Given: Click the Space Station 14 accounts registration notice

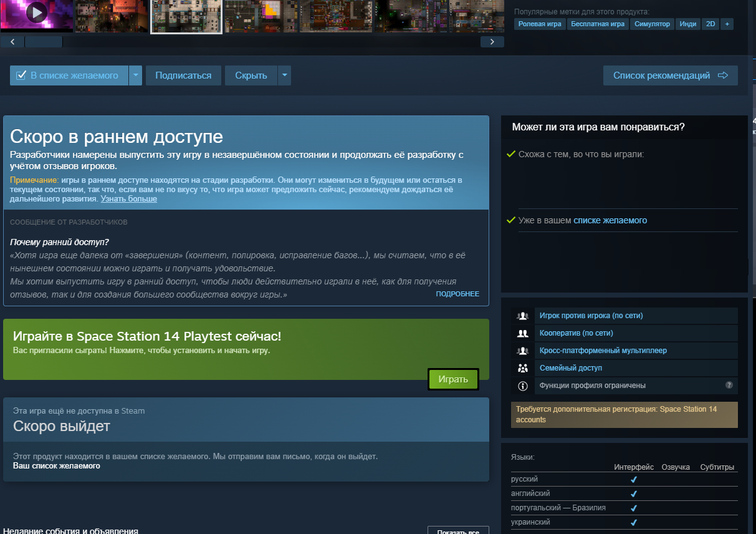Looking at the screenshot, I should [x=624, y=415].
